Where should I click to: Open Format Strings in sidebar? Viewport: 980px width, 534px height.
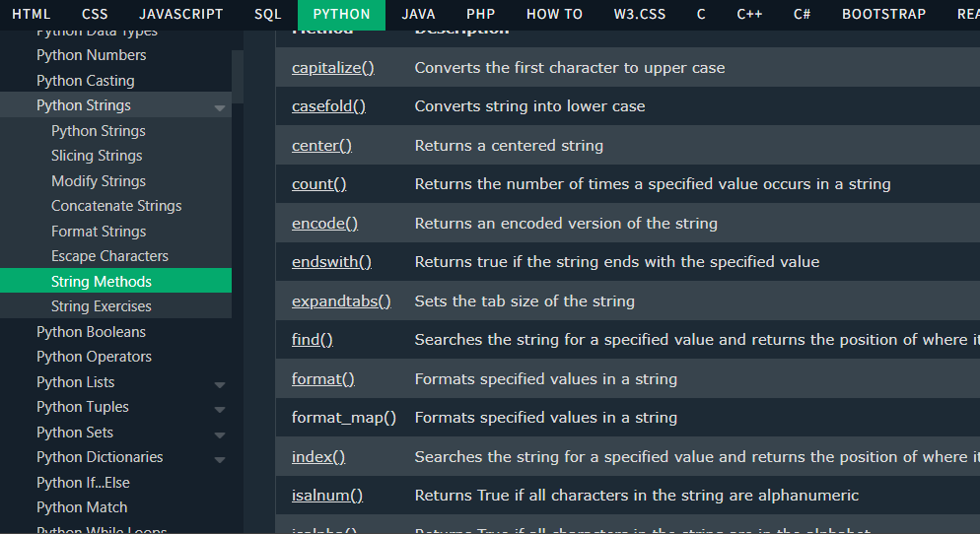click(99, 232)
